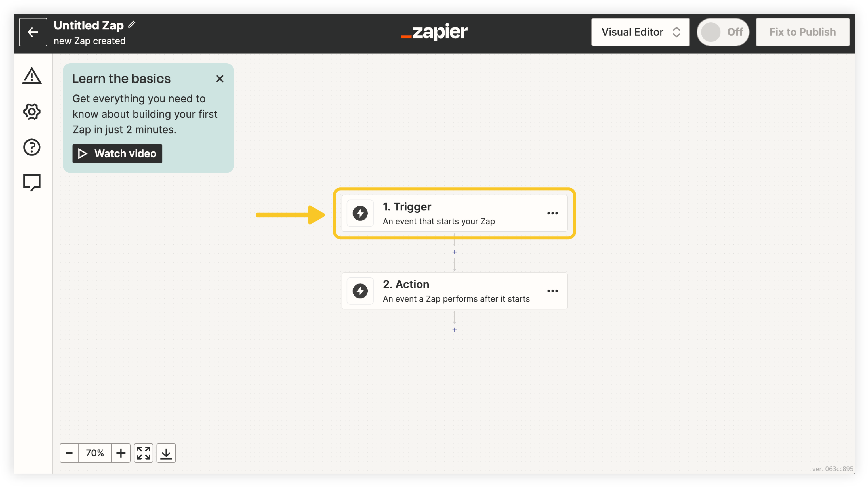Screen dimensions: 868x487
Task: Export Zap with the download icon
Action: tap(166, 453)
